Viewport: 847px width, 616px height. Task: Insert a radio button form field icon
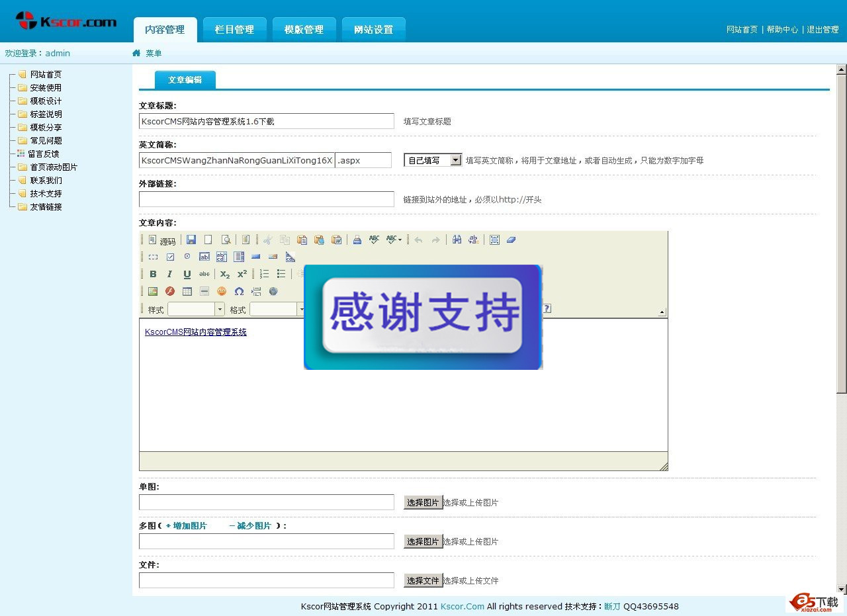click(x=187, y=256)
